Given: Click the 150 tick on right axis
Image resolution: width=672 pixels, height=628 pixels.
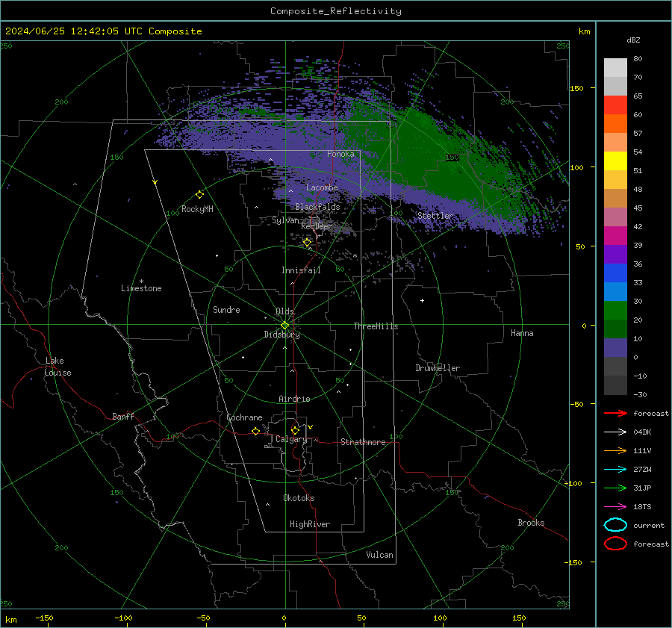Looking at the screenshot, I should pyautogui.click(x=576, y=88).
